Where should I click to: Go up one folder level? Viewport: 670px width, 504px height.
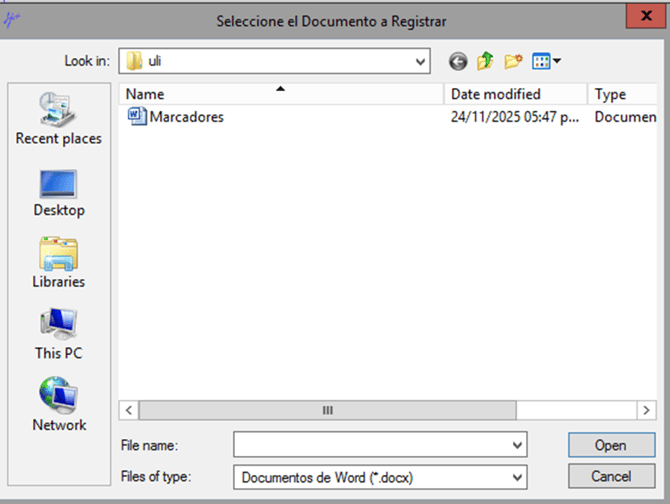pos(486,62)
